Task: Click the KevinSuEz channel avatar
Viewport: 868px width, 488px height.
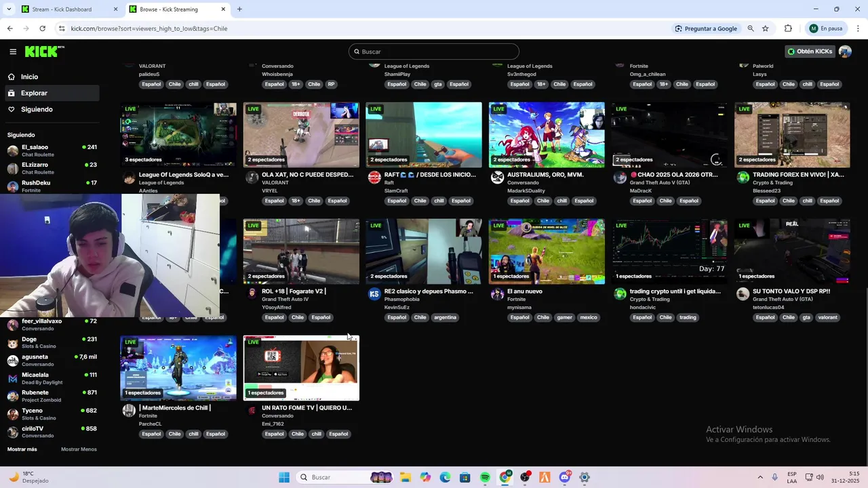Action: [x=374, y=294]
